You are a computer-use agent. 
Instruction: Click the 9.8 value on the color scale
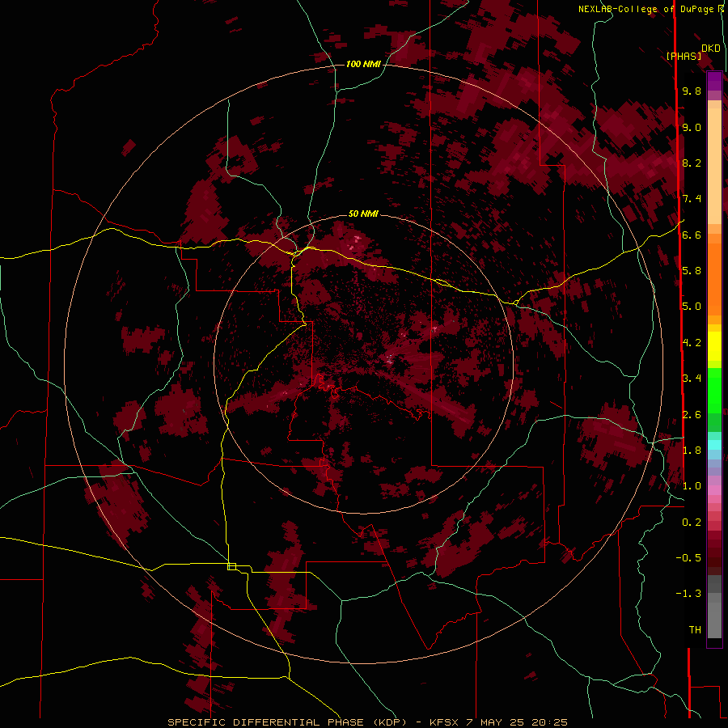coord(692,91)
